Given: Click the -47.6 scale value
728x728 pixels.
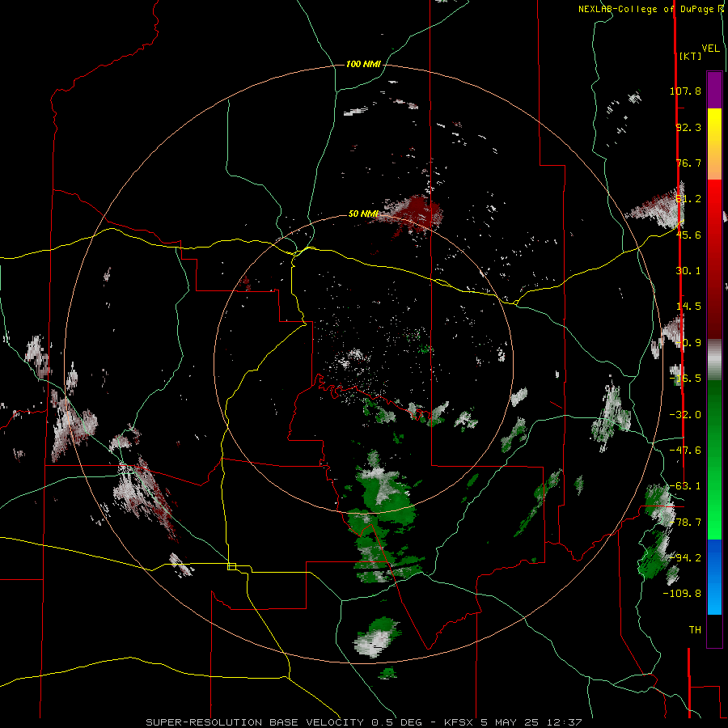Looking at the screenshot, I should (x=685, y=451).
